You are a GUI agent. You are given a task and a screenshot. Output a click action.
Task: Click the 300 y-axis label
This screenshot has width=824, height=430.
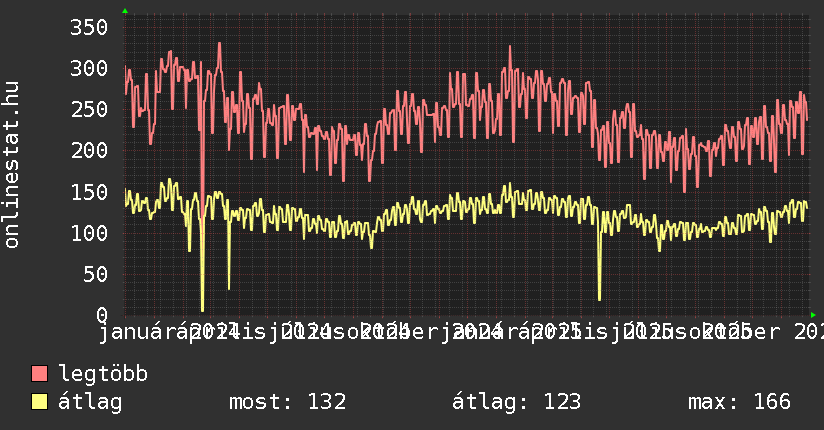(88, 68)
